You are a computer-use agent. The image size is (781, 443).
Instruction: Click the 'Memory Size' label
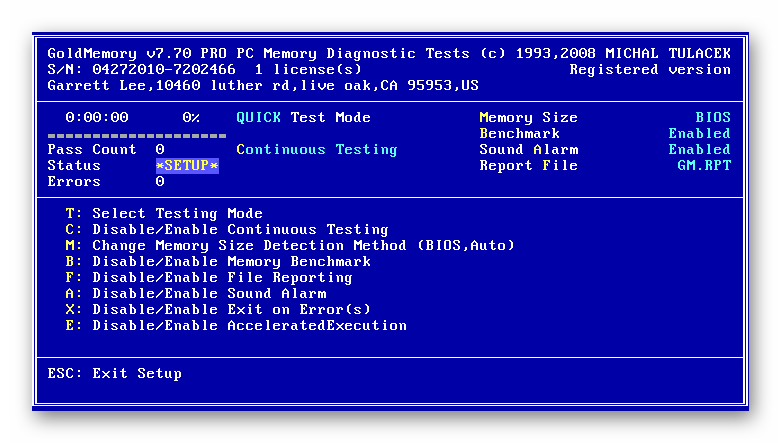pyautogui.click(x=528, y=118)
